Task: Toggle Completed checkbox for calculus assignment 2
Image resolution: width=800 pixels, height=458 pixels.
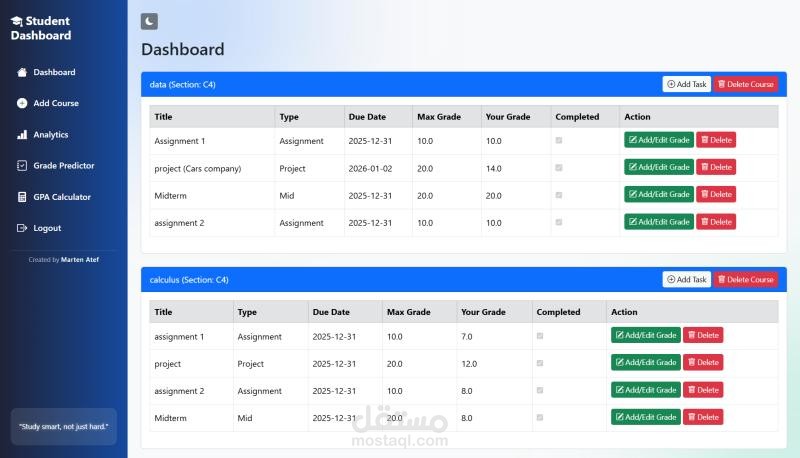Action: coord(540,390)
